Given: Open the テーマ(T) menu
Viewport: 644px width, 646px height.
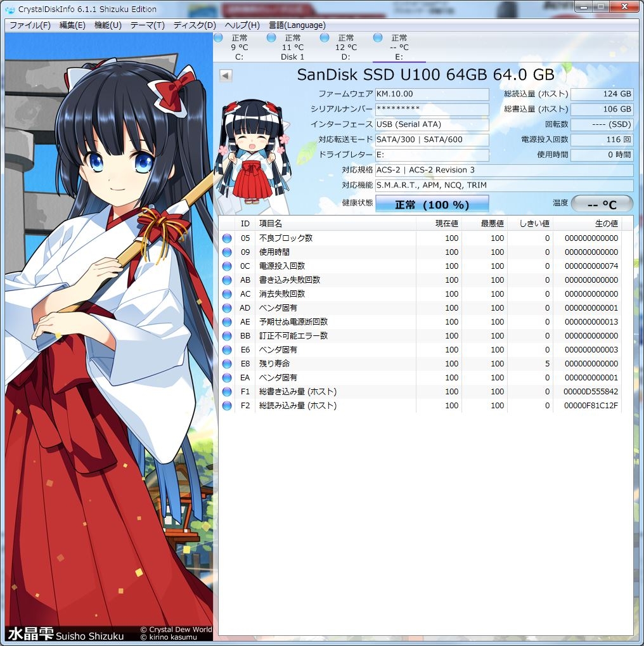Looking at the screenshot, I should tap(147, 25).
